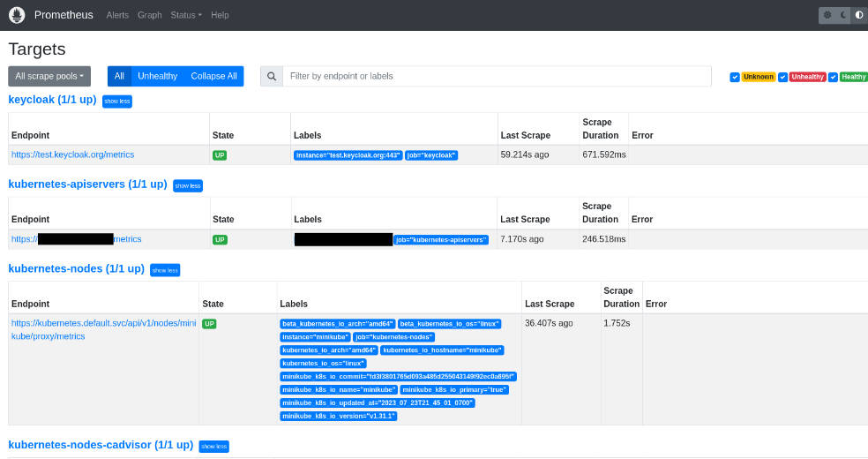868x459 pixels.
Task: Click the kubernetes-apiservers (1/1 up) heading
Action: click(87, 184)
